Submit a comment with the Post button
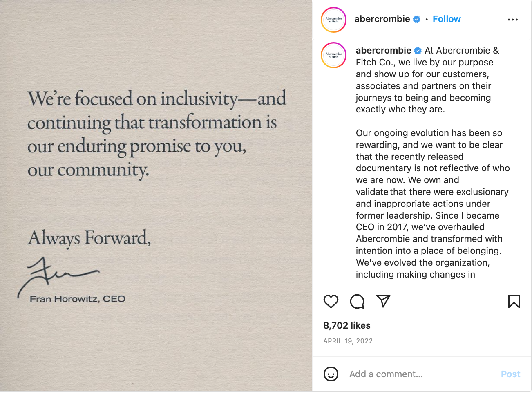This screenshot has width=532, height=394. point(510,374)
